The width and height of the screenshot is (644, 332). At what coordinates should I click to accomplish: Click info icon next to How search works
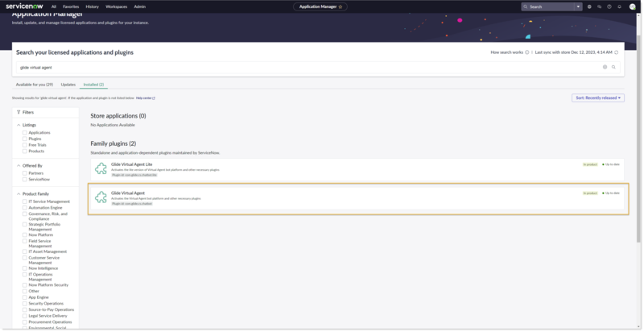click(x=527, y=52)
